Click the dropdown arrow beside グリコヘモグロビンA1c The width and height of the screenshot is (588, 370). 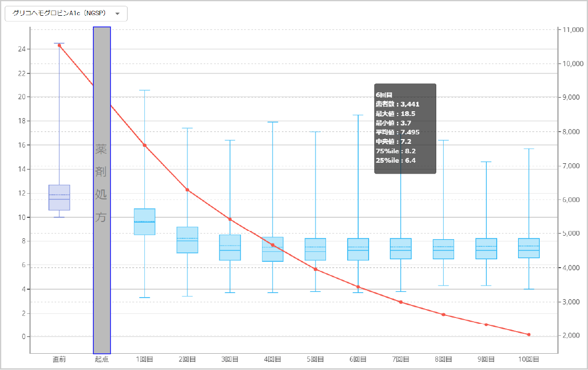pyautogui.click(x=118, y=14)
